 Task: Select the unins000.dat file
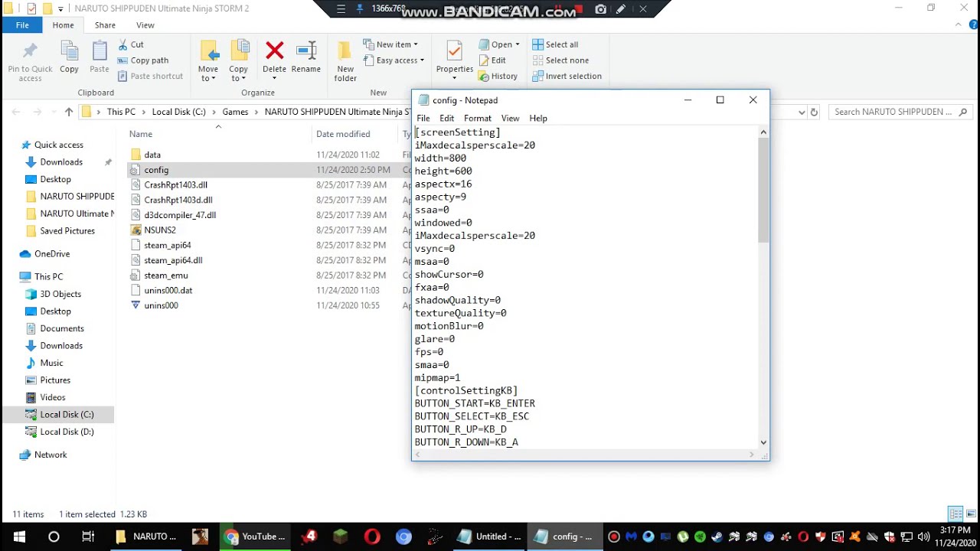(x=168, y=290)
